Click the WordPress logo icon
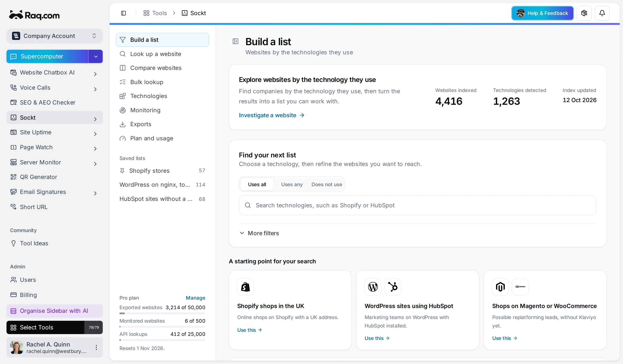The width and height of the screenshot is (623, 364). point(373,287)
